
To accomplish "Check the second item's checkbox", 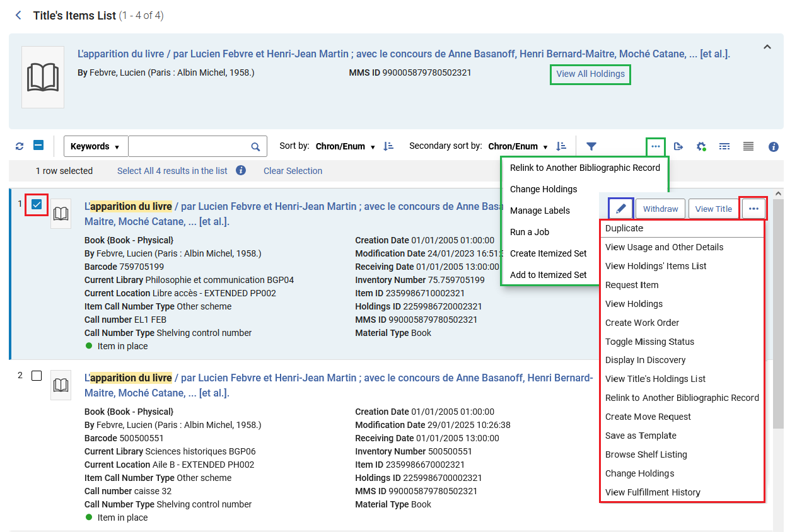I will point(37,376).
